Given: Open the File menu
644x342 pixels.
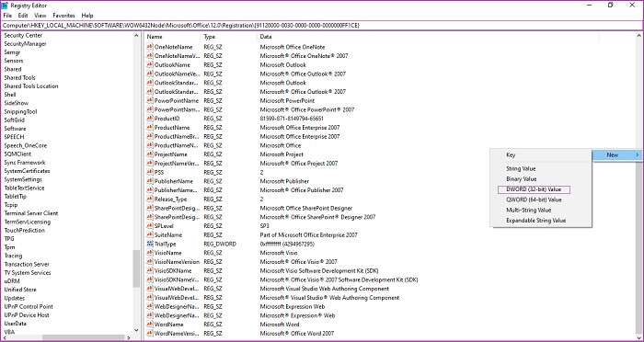Looking at the screenshot, I should [7, 16].
